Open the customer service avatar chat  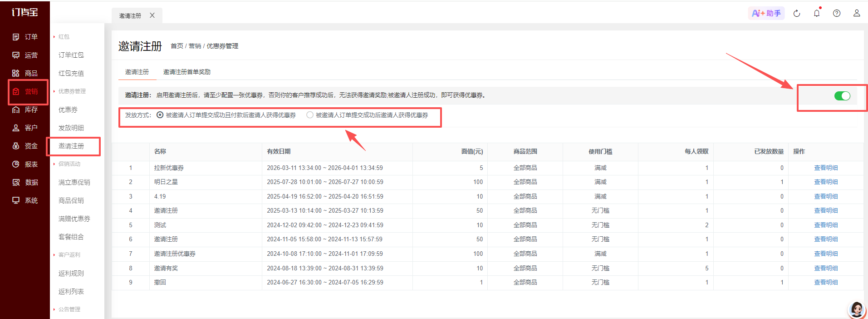pyautogui.click(x=857, y=309)
